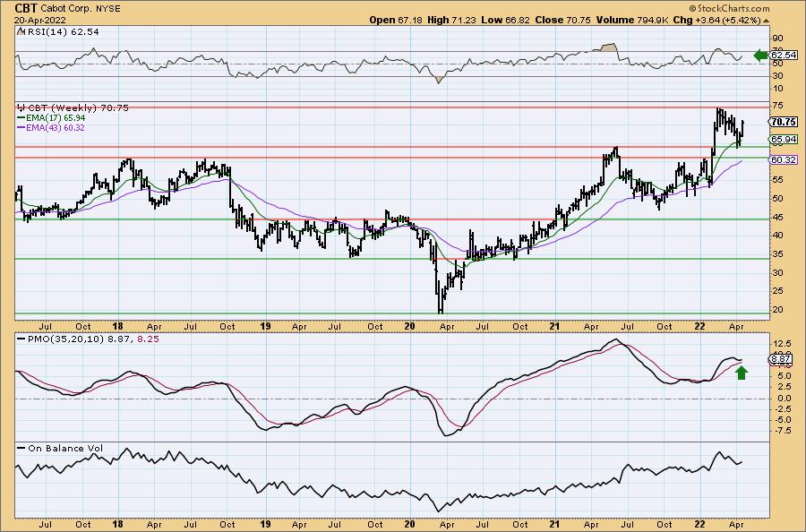The width and height of the screenshot is (806, 532).
Task: Click the CBT (Weekly) 70.75 price legend
Action: [x=78, y=108]
